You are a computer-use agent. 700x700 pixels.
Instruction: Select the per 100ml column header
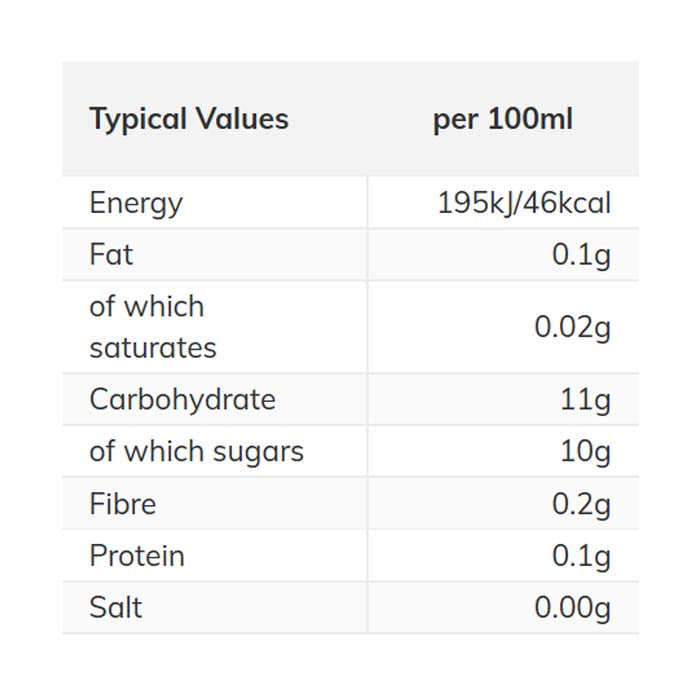[x=503, y=119]
